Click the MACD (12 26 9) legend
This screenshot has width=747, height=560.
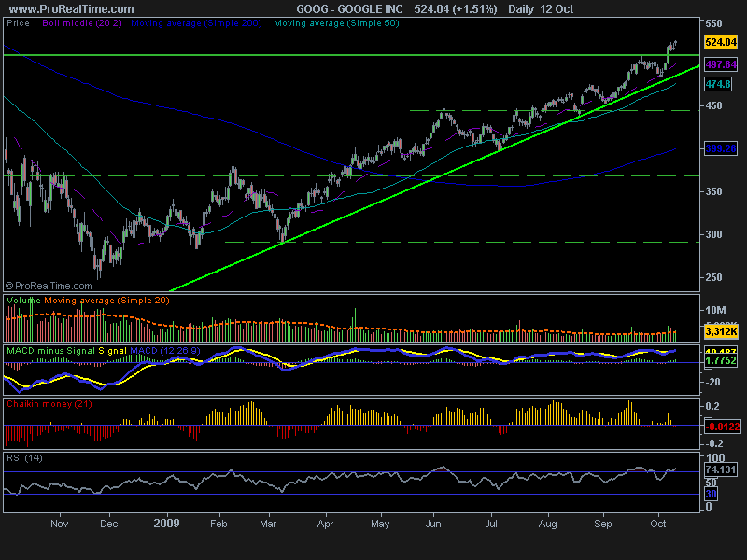click(x=165, y=351)
